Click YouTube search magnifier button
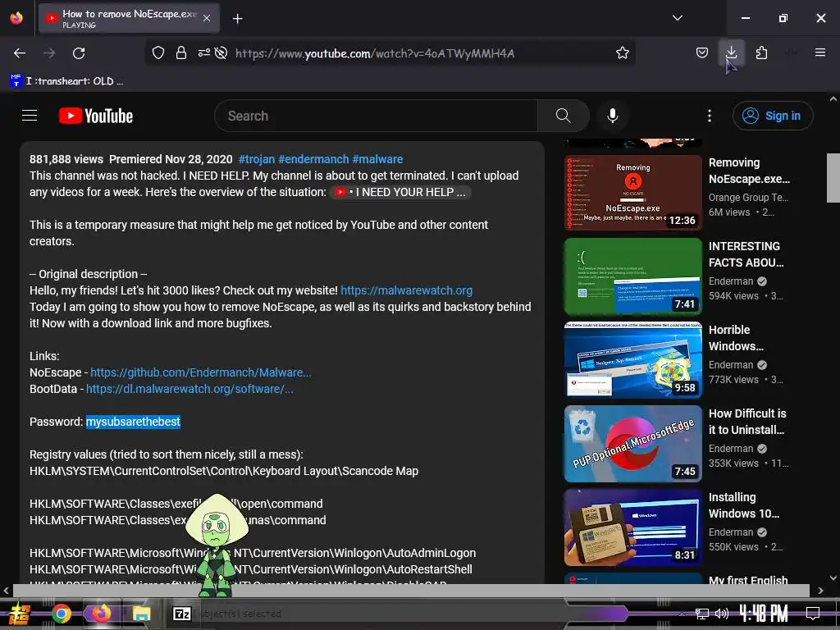The height and width of the screenshot is (630, 840). 563,116
